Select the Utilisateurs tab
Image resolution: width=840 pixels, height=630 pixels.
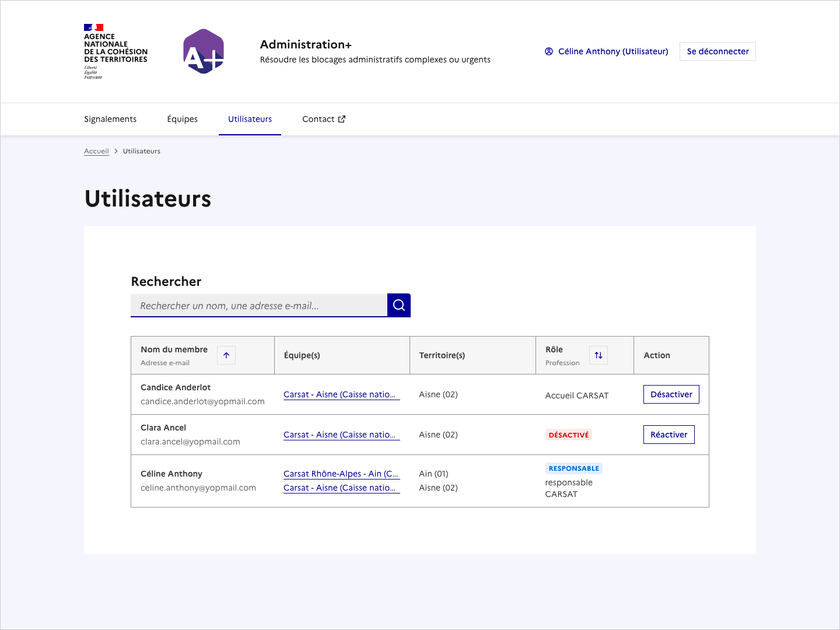pyautogui.click(x=250, y=119)
